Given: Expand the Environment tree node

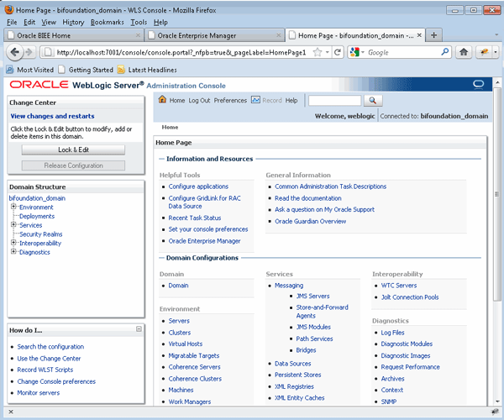Looking at the screenshot, I should click(x=13, y=207).
